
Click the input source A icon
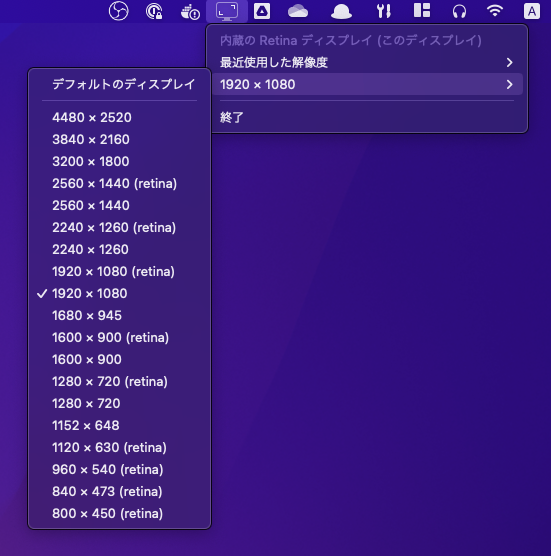[532, 11]
